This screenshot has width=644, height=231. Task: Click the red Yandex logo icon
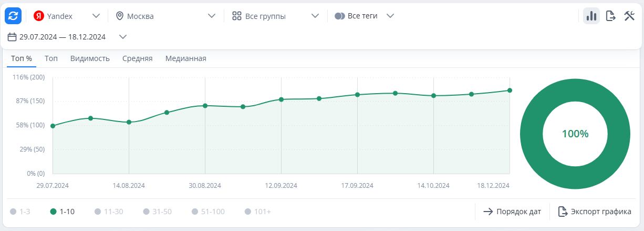tap(38, 16)
